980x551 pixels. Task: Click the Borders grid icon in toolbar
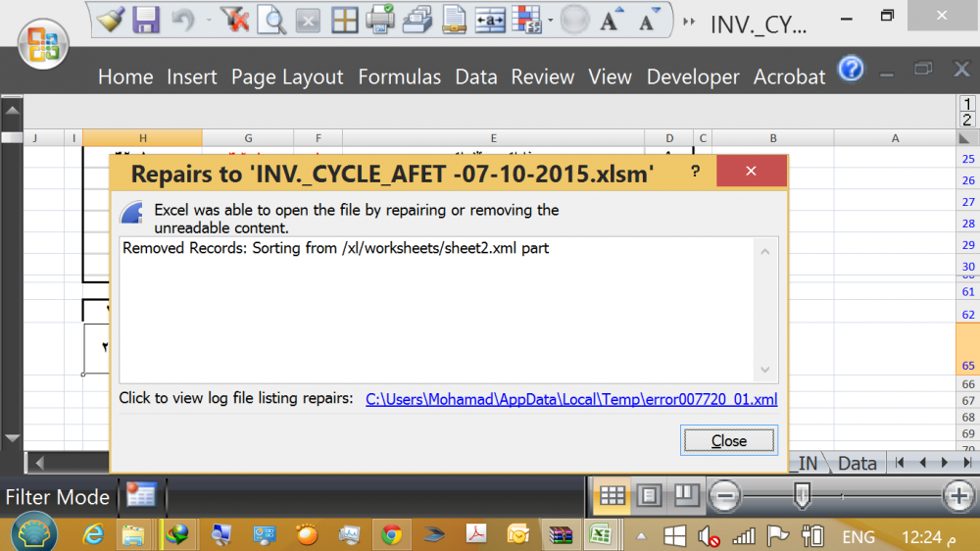(344, 20)
